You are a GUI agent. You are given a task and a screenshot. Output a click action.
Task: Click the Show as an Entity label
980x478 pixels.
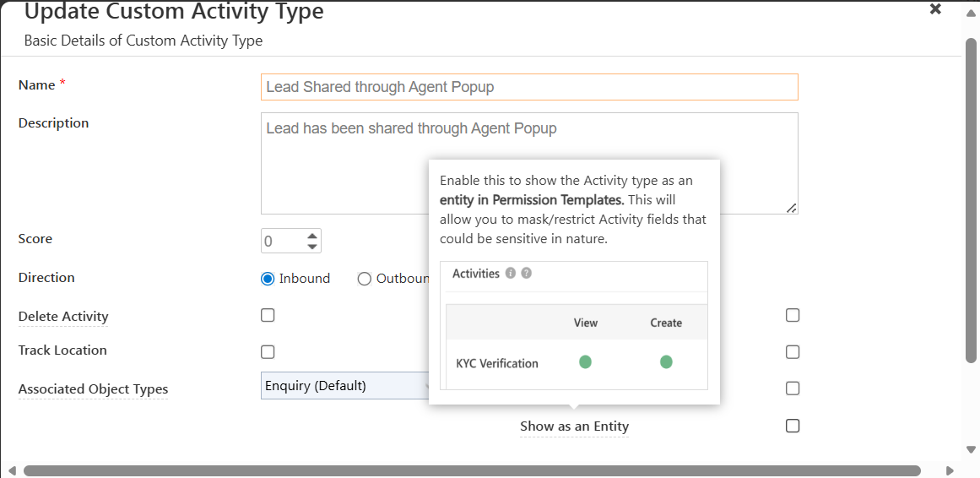click(x=574, y=426)
